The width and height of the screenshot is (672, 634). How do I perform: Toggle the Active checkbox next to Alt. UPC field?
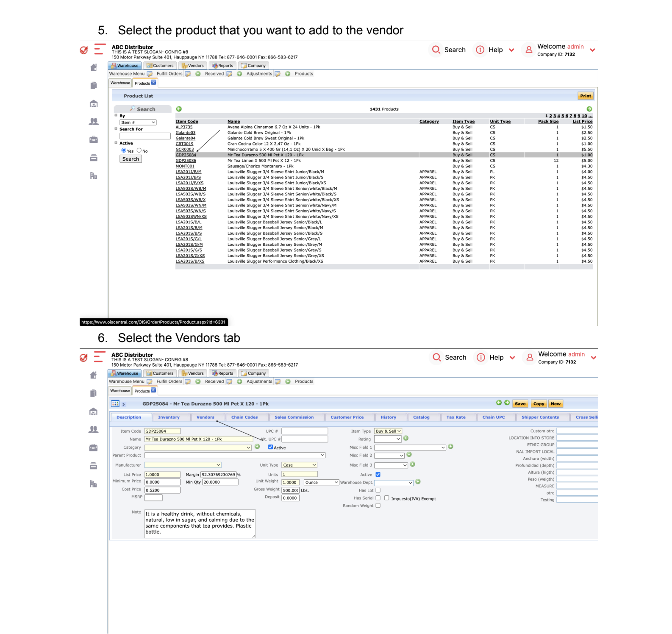(x=270, y=447)
